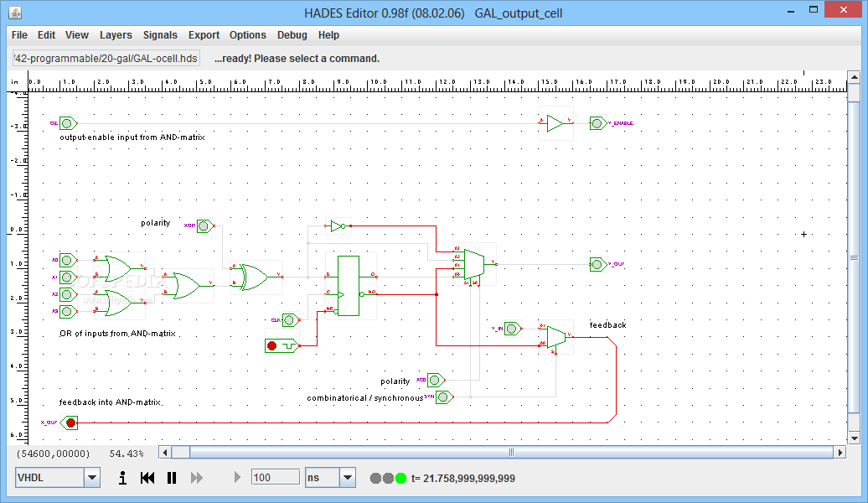Viewport: 868px width, 503px height.
Task: Click the horizontal scrollbar thumb
Action: 511,453
